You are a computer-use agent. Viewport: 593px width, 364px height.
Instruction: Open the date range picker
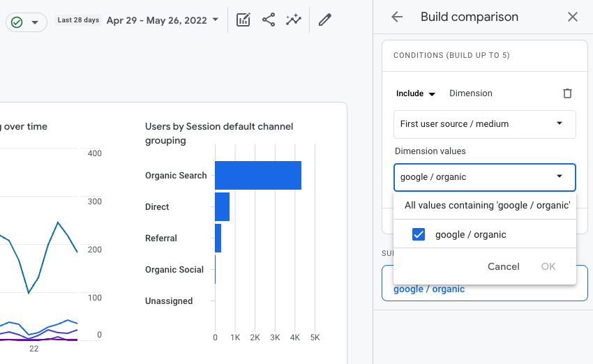163,20
